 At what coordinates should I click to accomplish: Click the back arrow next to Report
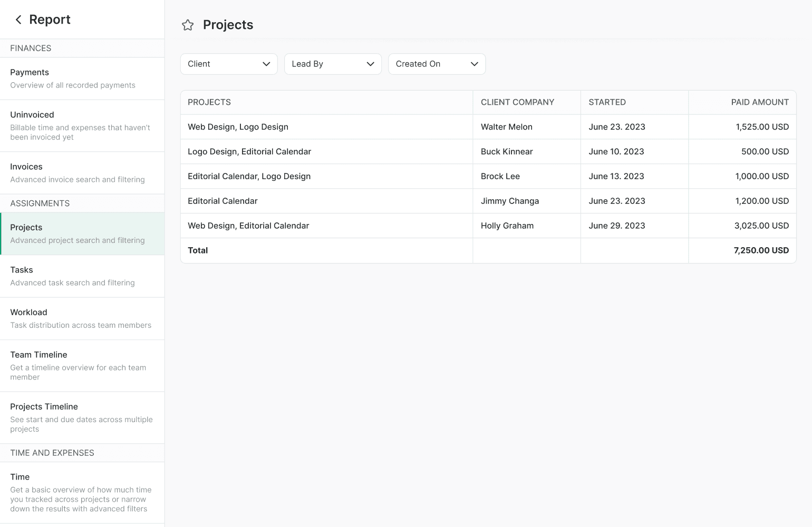click(x=18, y=19)
